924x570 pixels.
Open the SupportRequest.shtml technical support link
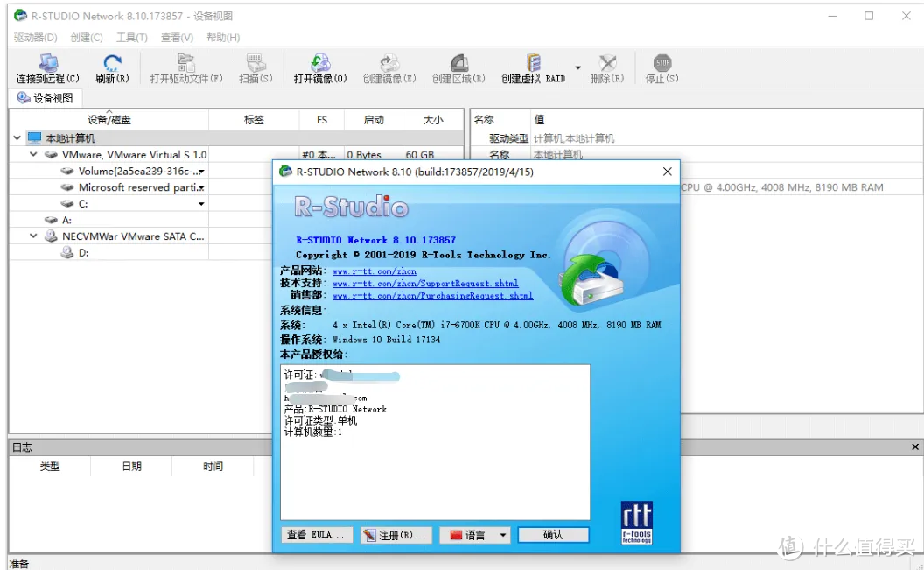click(425, 284)
